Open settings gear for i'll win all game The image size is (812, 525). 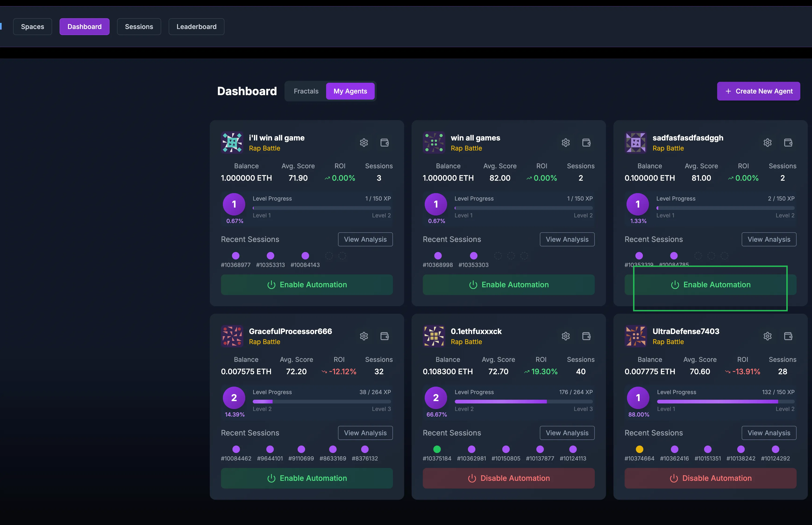point(364,143)
